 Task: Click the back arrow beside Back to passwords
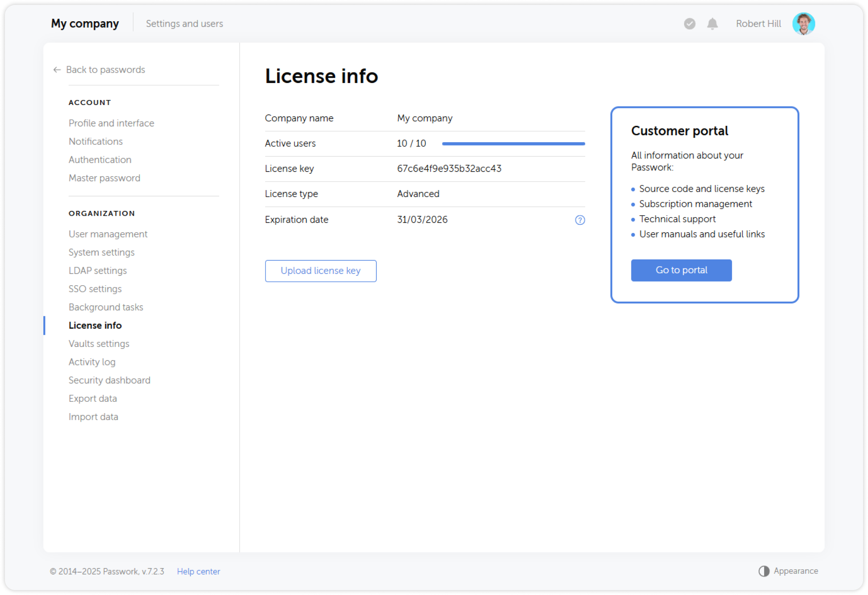pyautogui.click(x=56, y=69)
